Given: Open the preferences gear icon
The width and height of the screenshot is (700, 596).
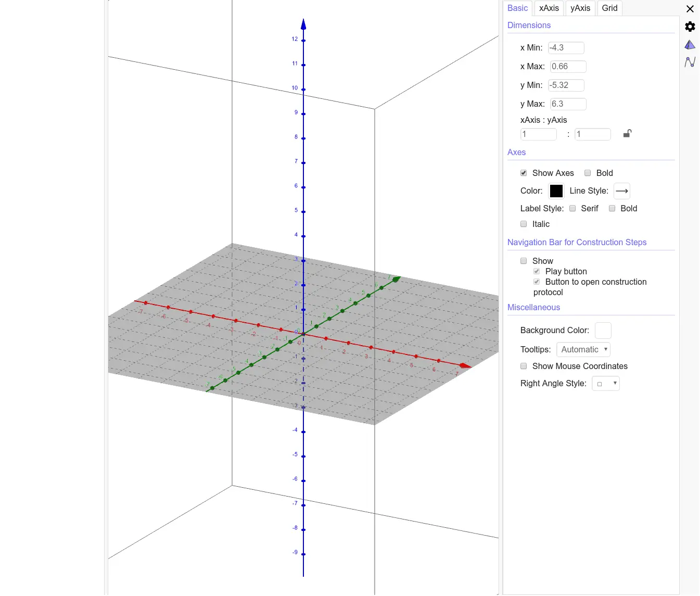Looking at the screenshot, I should pos(690,27).
